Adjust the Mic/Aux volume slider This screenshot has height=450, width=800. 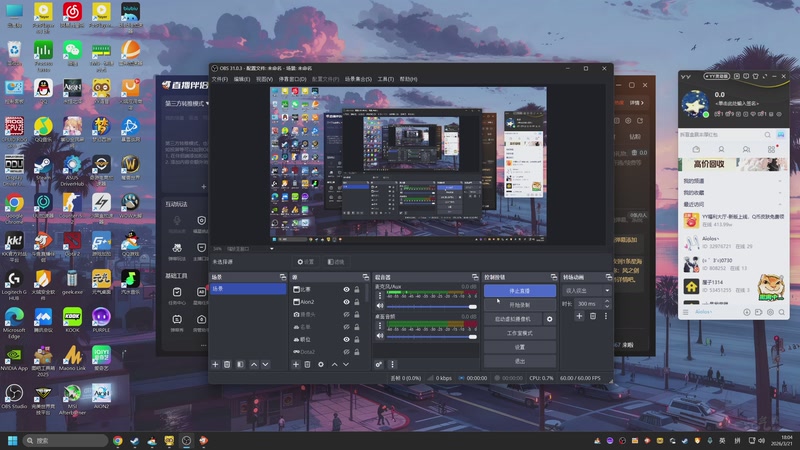(432, 307)
